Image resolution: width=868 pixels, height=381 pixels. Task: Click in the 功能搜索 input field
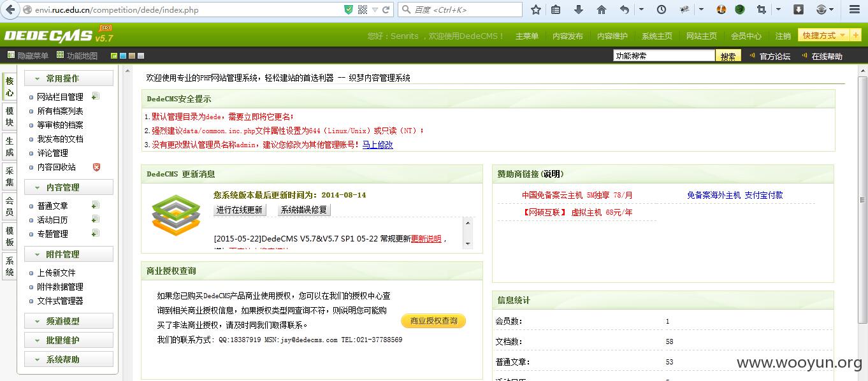point(664,56)
